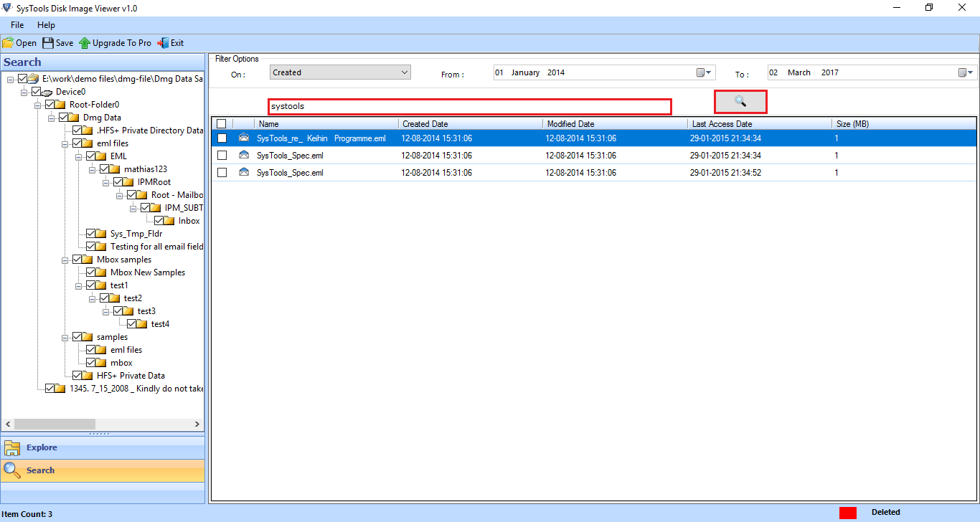The width and height of the screenshot is (980, 522).
Task: Collapse the Dmg Data folder node
Action: (x=50, y=117)
